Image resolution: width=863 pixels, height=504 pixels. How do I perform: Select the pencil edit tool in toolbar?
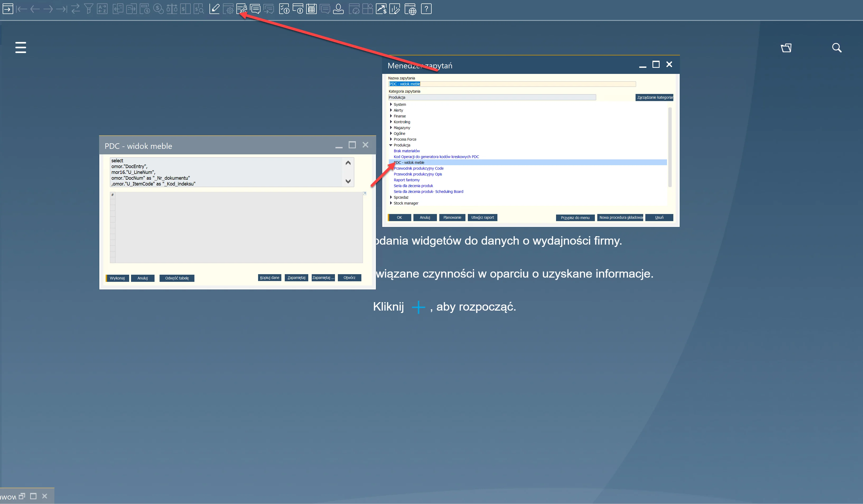pyautogui.click(x=214, y=8)
